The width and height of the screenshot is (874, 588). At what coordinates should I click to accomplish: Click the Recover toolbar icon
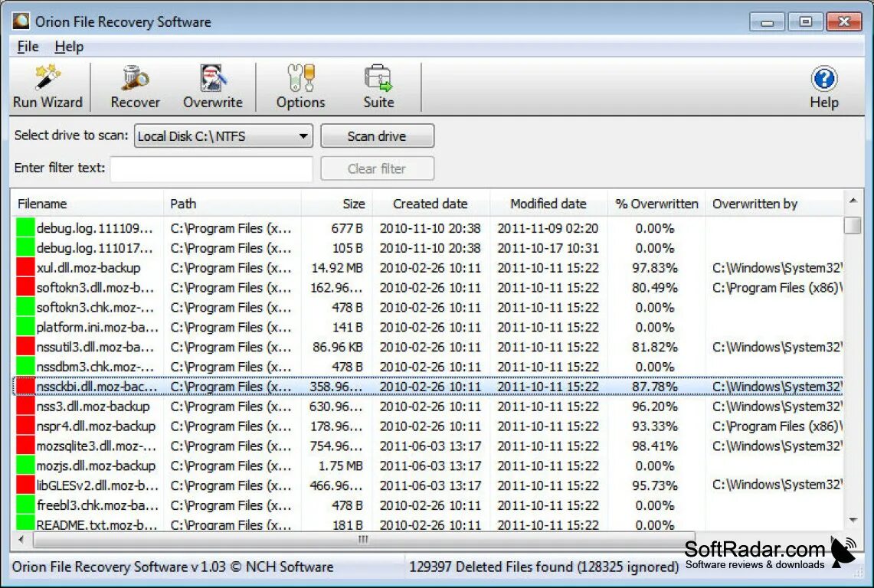click(135, 87)
